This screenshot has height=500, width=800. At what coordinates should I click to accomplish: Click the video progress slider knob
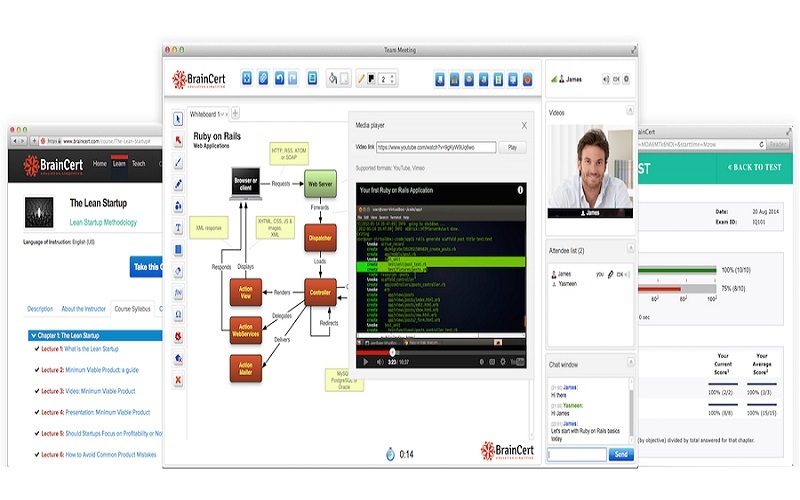[392, 352]
